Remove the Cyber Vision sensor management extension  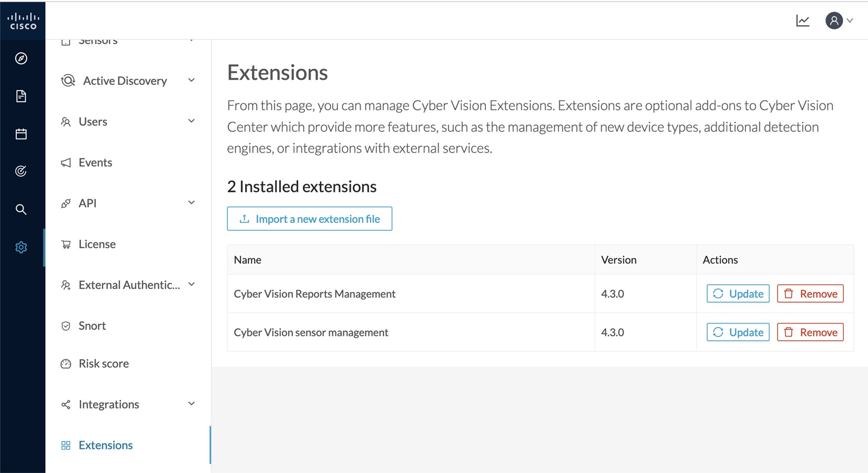pos(810,332)
